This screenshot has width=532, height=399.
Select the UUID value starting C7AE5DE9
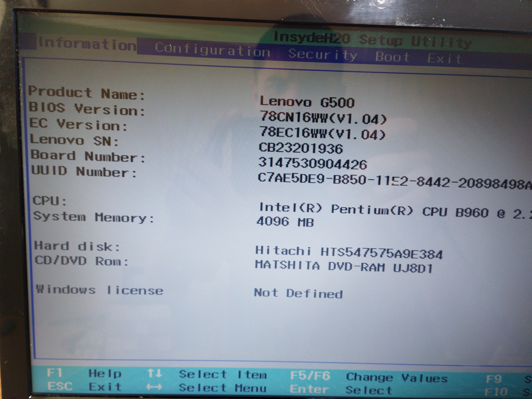pyautogui.click(x=395, y=181)
